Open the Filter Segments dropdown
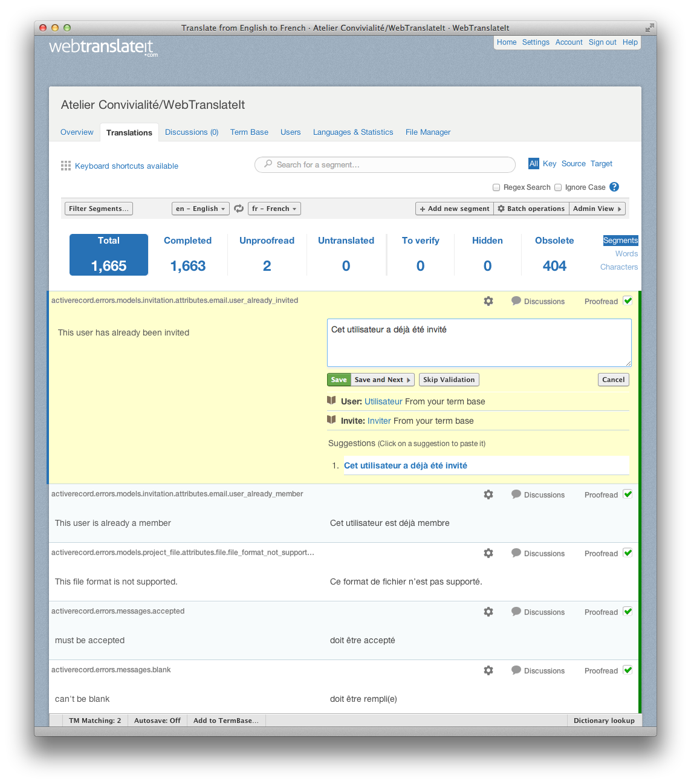 (99, 209)
